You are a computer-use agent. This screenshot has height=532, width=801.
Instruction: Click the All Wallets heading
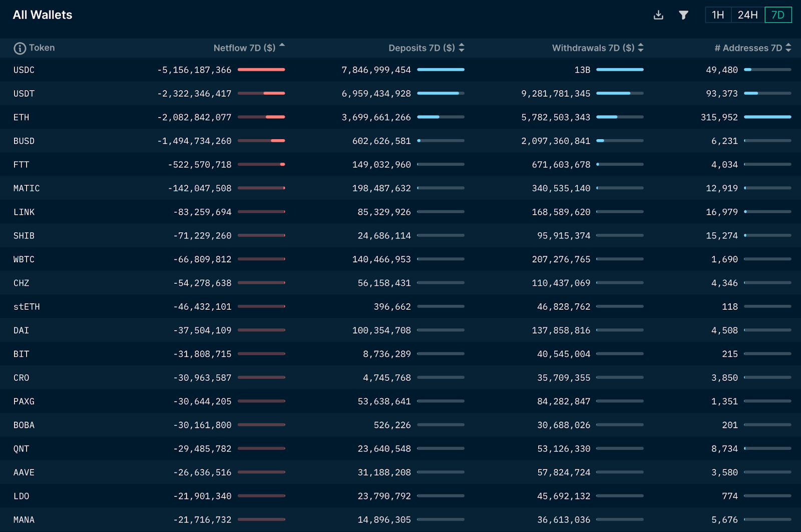[43, 15]
